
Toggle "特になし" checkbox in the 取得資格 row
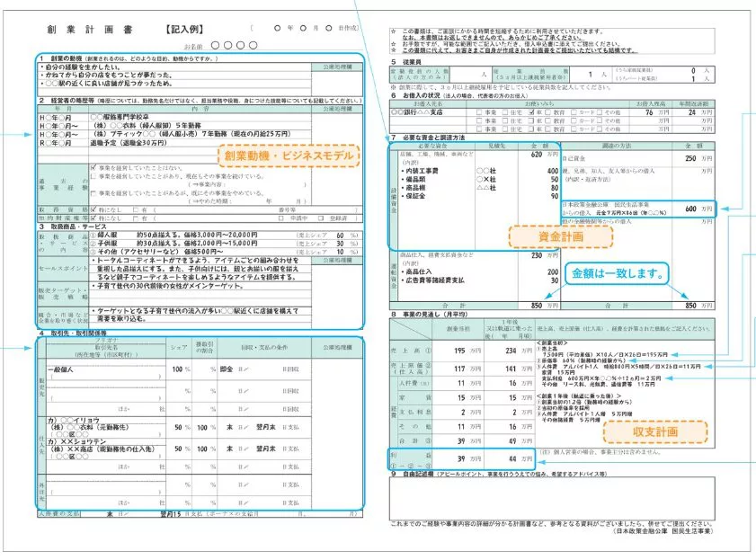[x=93, y=210]
